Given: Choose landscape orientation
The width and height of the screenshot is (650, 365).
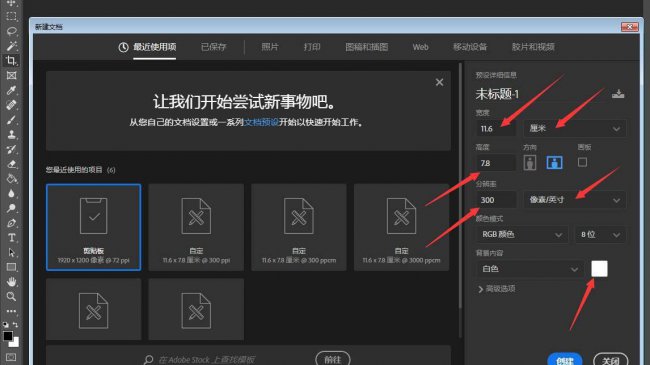Looking at the screenshot, I should point(554,163).
